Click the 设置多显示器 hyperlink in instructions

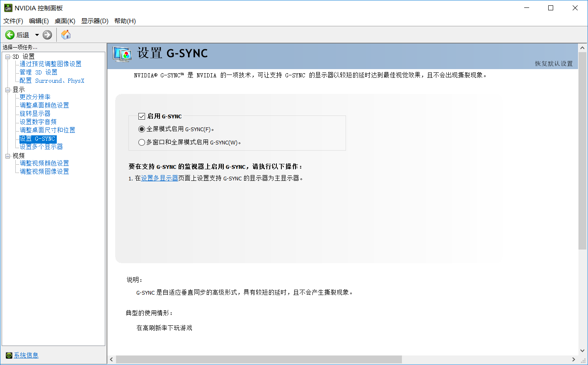coord(160,178)
